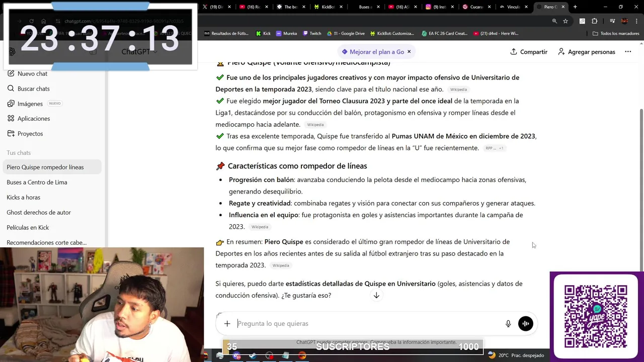Open the (21) d4vd - Here Wi... bookmark
This screenshot has width=644, height=362.
point(496,34)
